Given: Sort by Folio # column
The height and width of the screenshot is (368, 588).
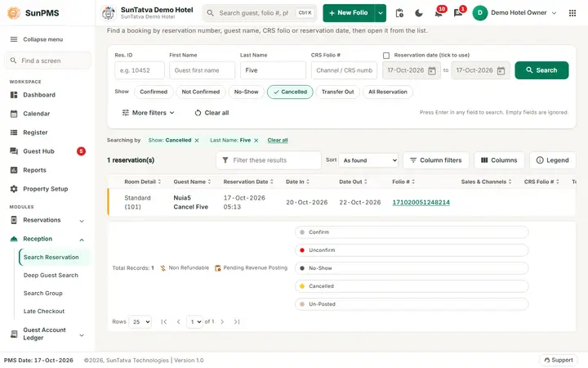Looking at the screenshot, I should pyautogui.click(x=404, y=182).
